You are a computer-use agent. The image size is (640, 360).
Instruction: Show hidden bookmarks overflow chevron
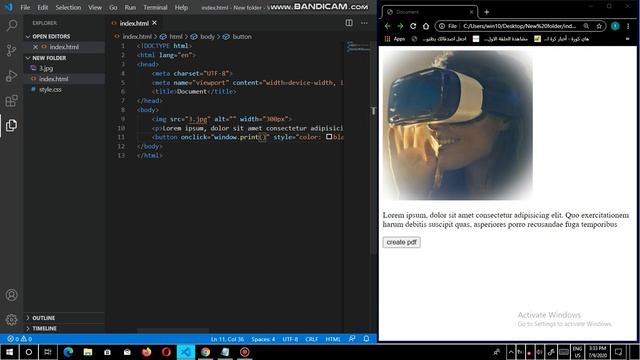[628, 39]
